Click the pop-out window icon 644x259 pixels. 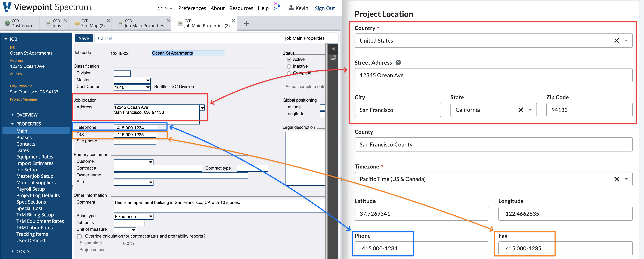point(333,57)
